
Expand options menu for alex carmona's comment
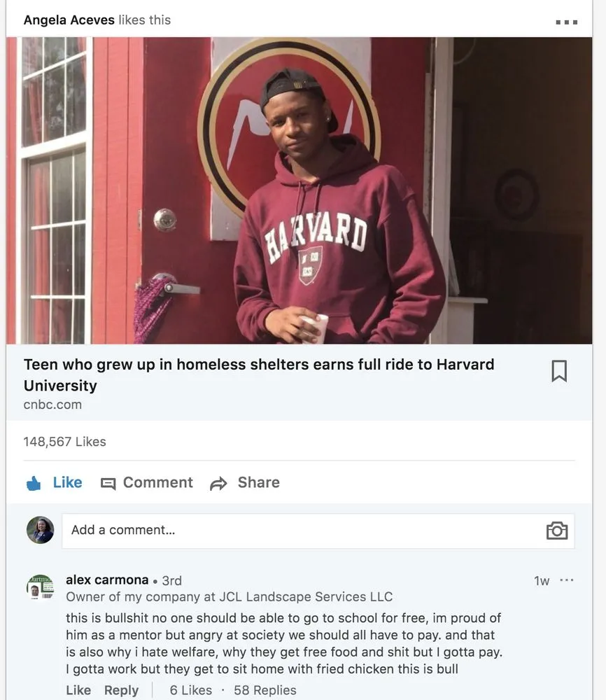click(x=567, y=580)
